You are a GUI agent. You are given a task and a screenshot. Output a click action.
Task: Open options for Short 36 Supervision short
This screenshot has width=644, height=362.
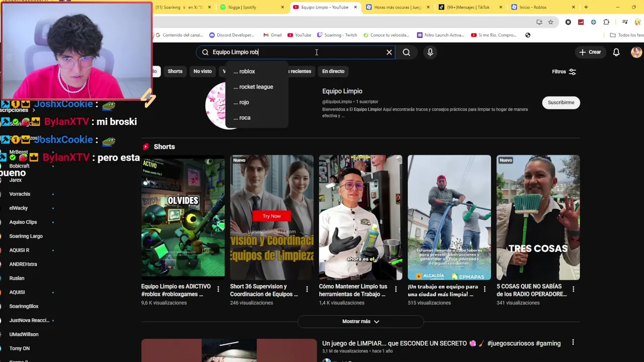point(307,289)
